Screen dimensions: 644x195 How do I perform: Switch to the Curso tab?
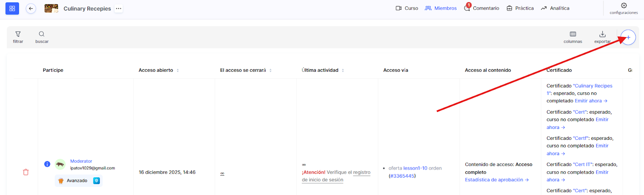click(x=407, y=8)
